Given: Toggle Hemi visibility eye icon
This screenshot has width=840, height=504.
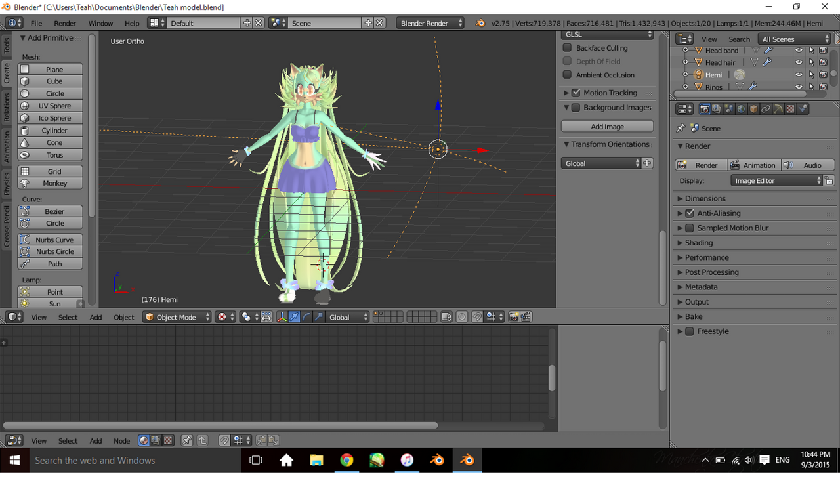Looking at the screenshot, I should point(799,75).
